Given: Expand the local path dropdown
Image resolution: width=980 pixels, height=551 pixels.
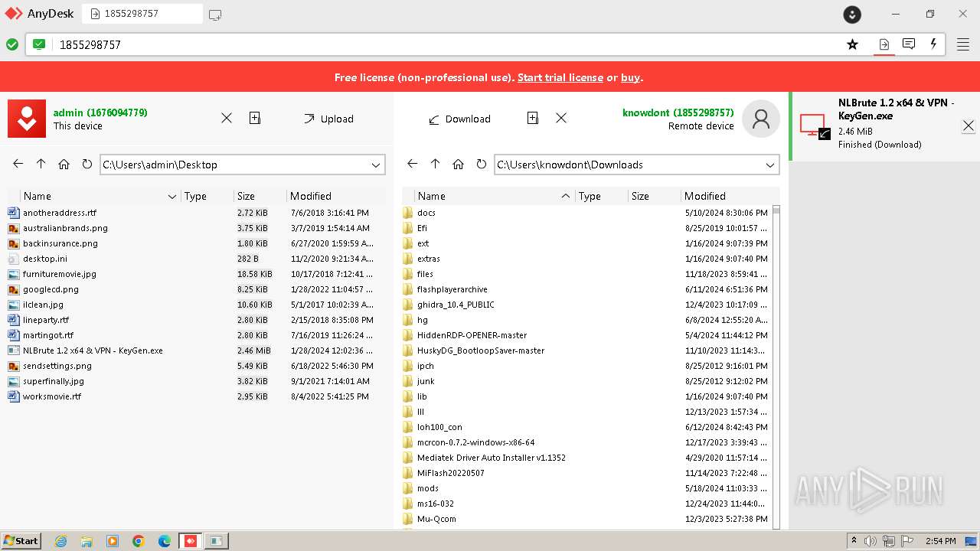Looking at the screenshot, I should (x=376, y=165).
